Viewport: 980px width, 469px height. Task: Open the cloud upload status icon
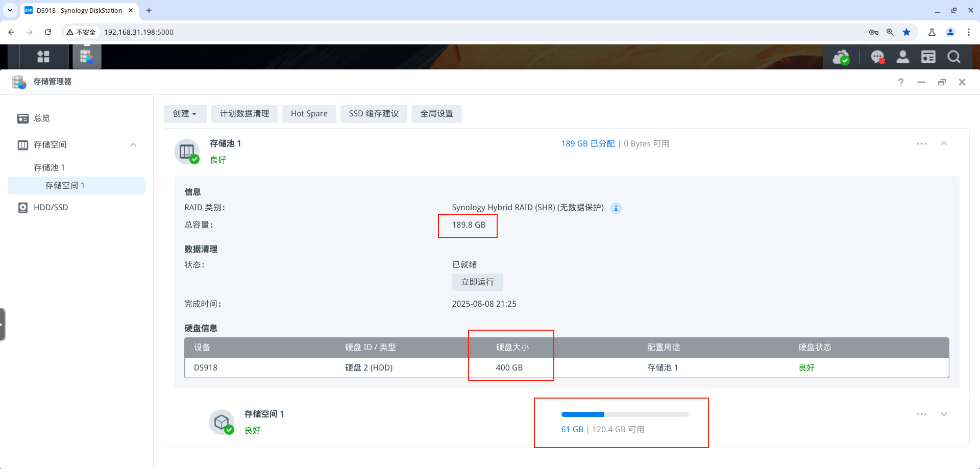(841, 57)
